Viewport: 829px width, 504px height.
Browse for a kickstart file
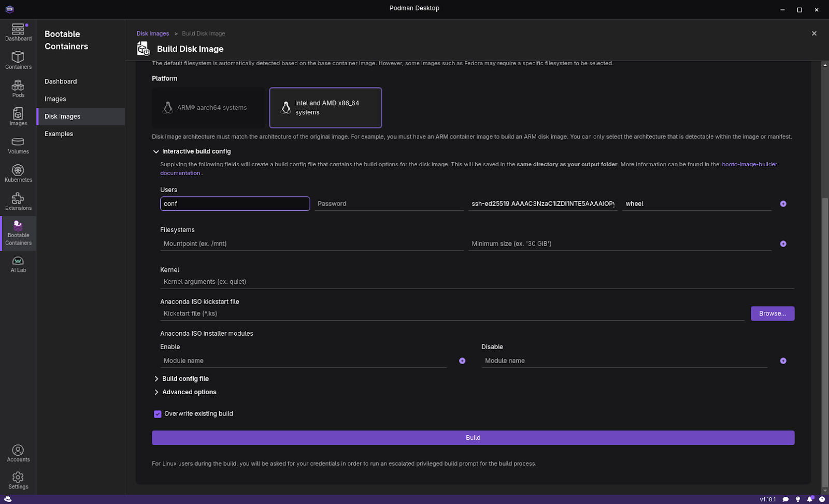[772, 314]
